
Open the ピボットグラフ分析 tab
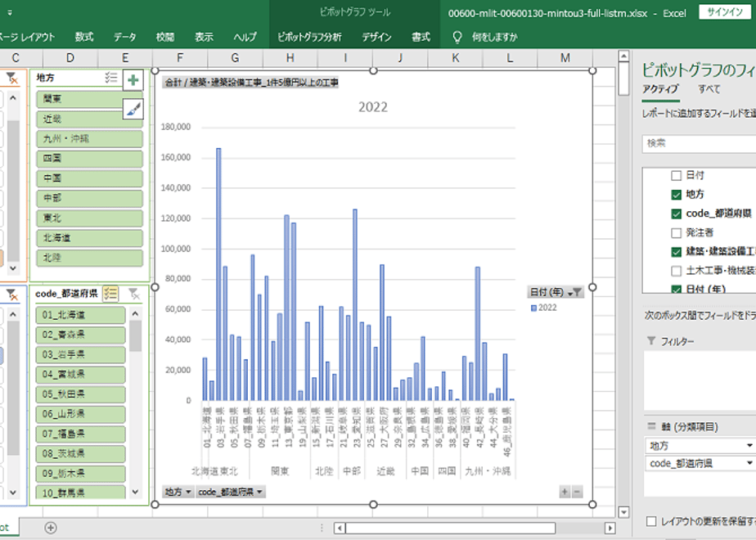tap(309, 37)
